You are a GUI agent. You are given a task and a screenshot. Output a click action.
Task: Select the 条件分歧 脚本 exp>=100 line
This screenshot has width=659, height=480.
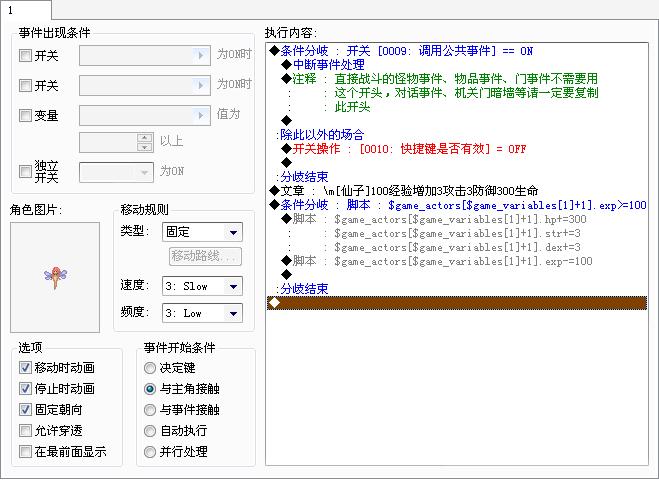(x=457, y=205)
